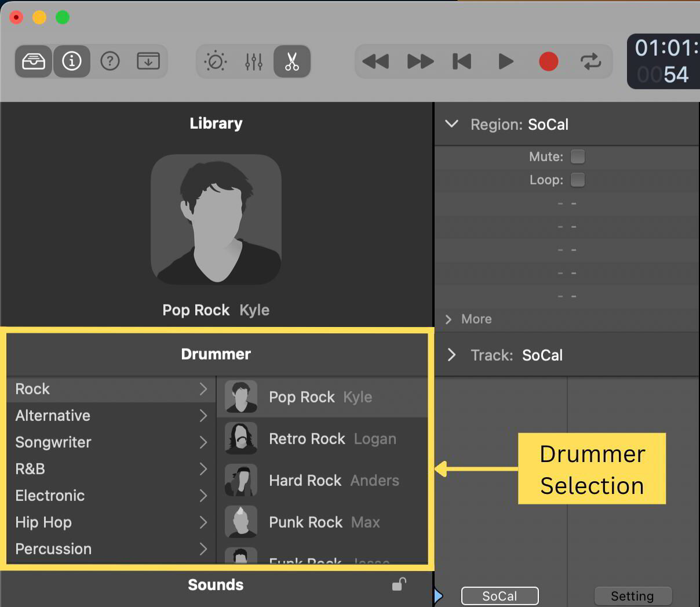Viewport: 700px width, 607px height.
Task: Enable the Mute checkbox for the region
Action: (x=577, y=157)
